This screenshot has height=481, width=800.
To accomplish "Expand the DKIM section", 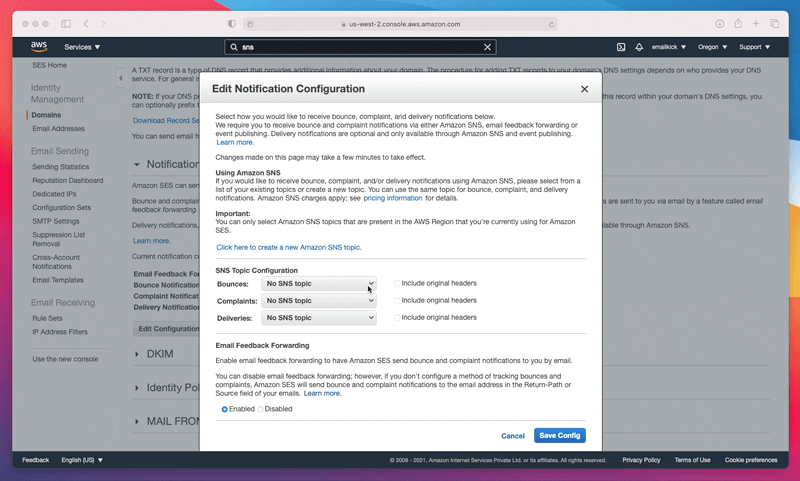I will [x=137, y=354].
